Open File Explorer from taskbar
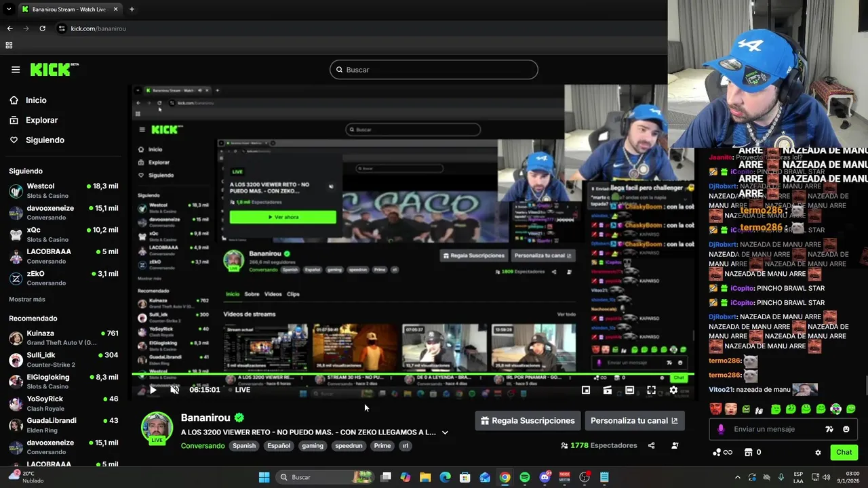Image resolution: width=868 pixels, height=488 pixels. (x=425, y=477)
